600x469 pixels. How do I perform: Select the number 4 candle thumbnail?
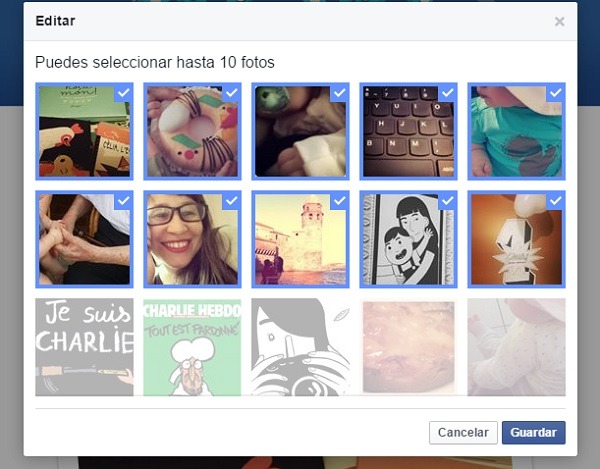click(x=516, y=239)
